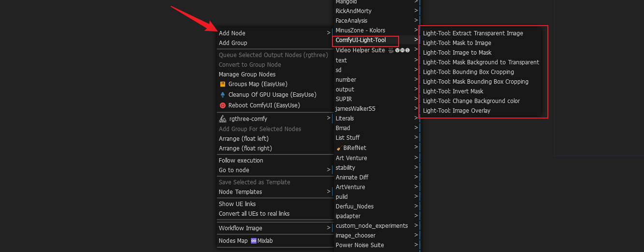Click the BiRefNet paintbrush icon

tap(339, 148)
